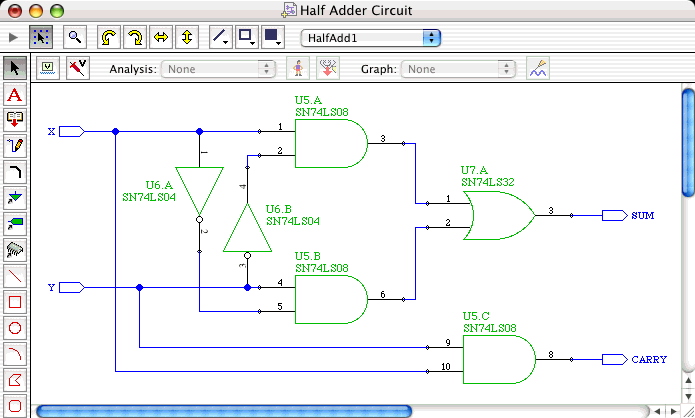Flip selection vertically
The height and width of the screenshot is (418, 695).
pyautogui.click(x=186, y=37)
